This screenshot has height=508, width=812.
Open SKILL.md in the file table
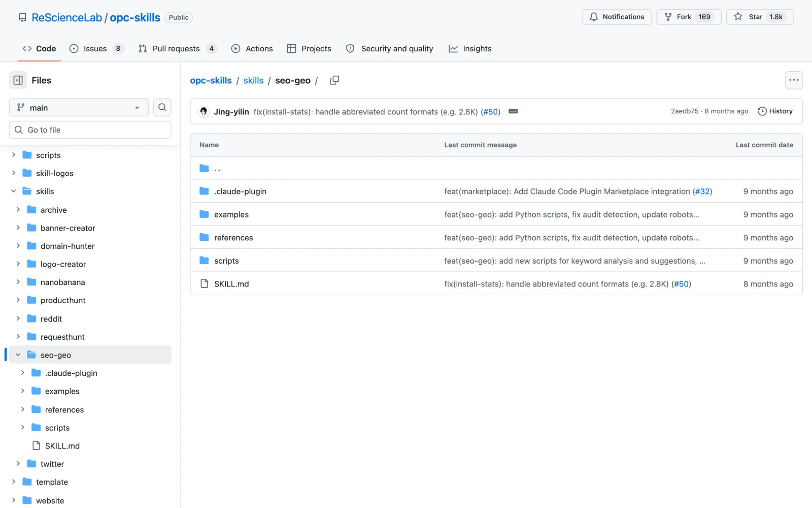[231, 284]
